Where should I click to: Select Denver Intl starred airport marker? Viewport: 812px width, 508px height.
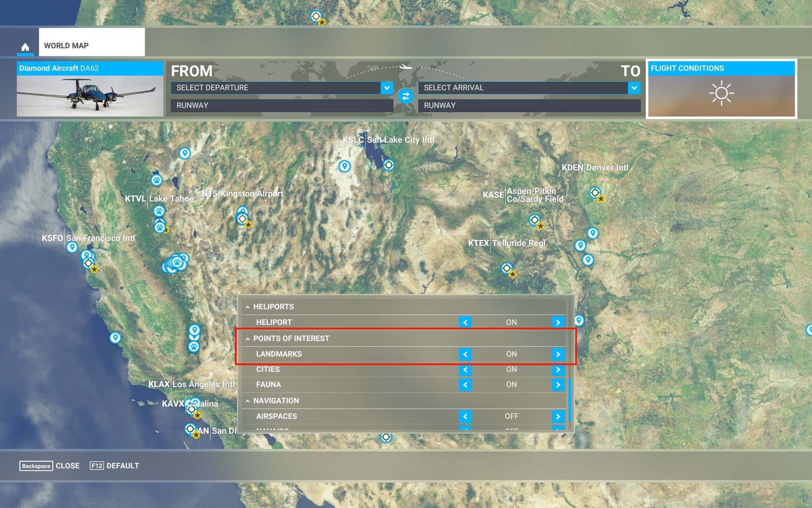595,193
